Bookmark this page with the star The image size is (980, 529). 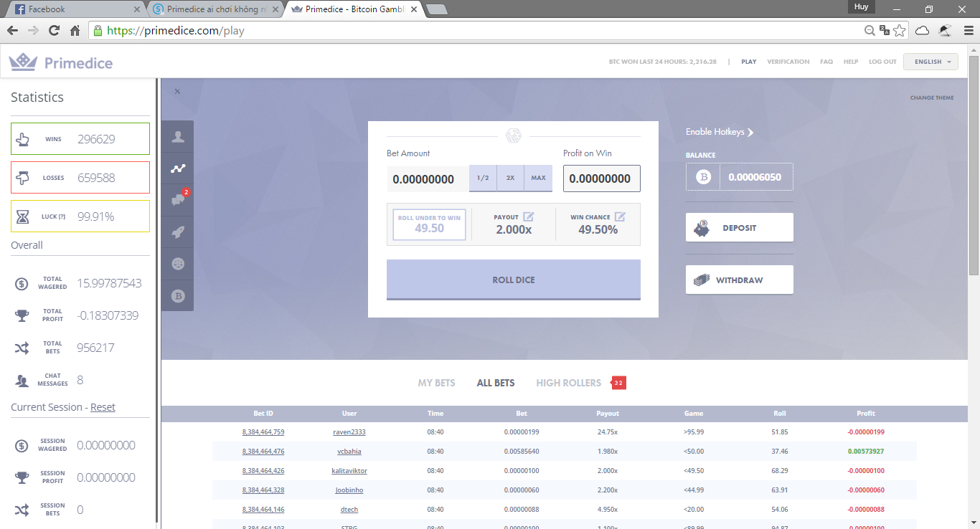(900, 31)
